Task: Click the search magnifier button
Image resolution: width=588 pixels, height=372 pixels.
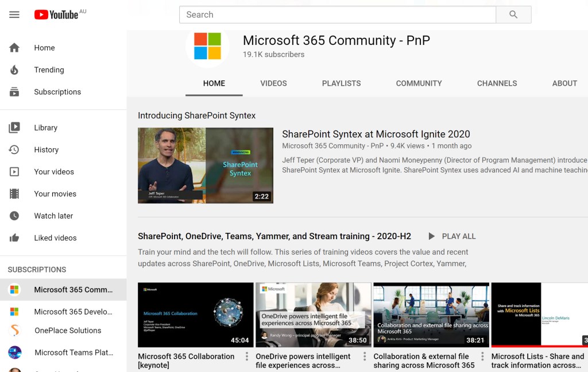Action: (513, 15)
